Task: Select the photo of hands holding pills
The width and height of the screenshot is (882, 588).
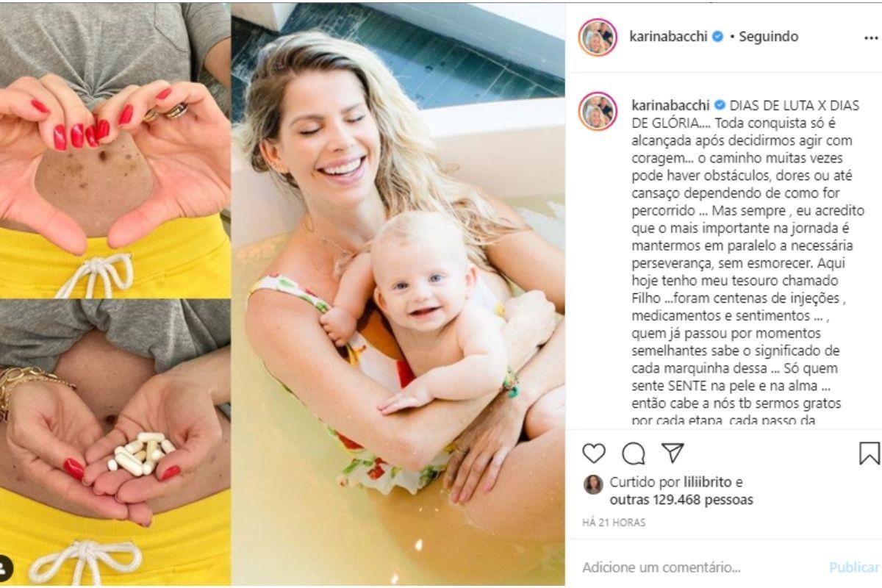Action: pyautogui.click(x=115, y=442)
